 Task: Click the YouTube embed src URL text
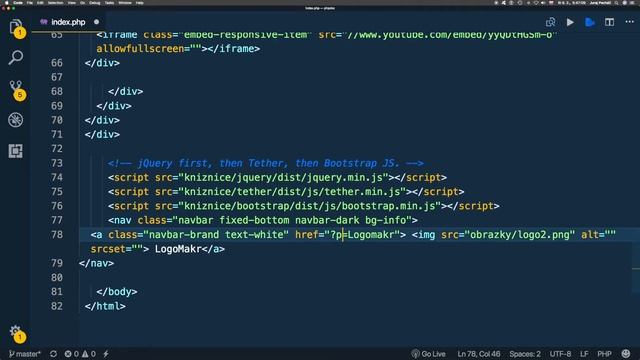pos(449,35)
